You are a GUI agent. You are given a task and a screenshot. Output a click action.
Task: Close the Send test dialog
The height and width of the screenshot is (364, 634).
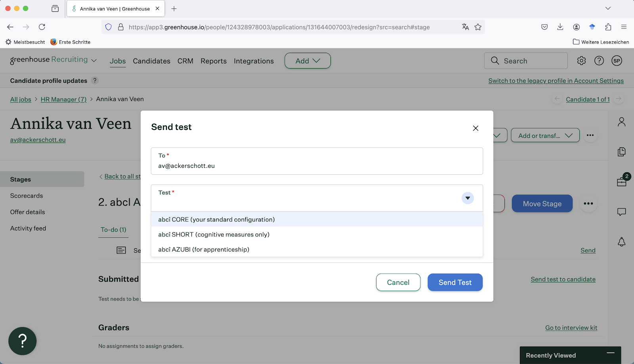(475, 128)
